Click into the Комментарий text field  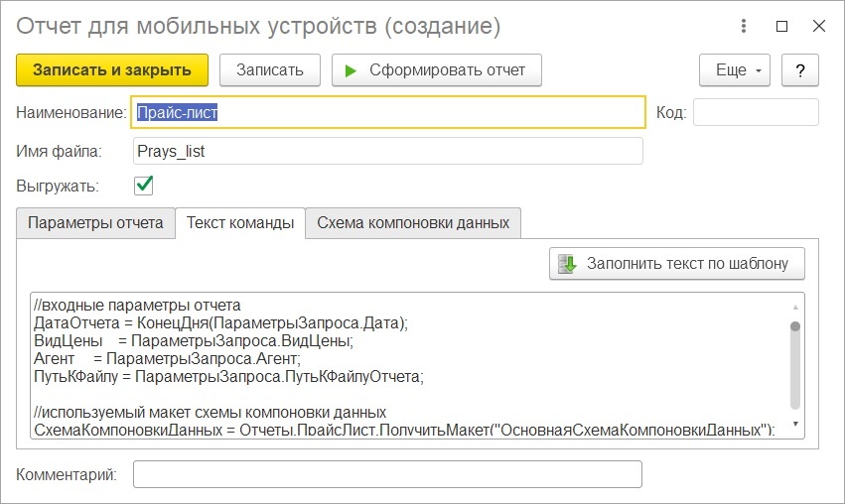387,474
